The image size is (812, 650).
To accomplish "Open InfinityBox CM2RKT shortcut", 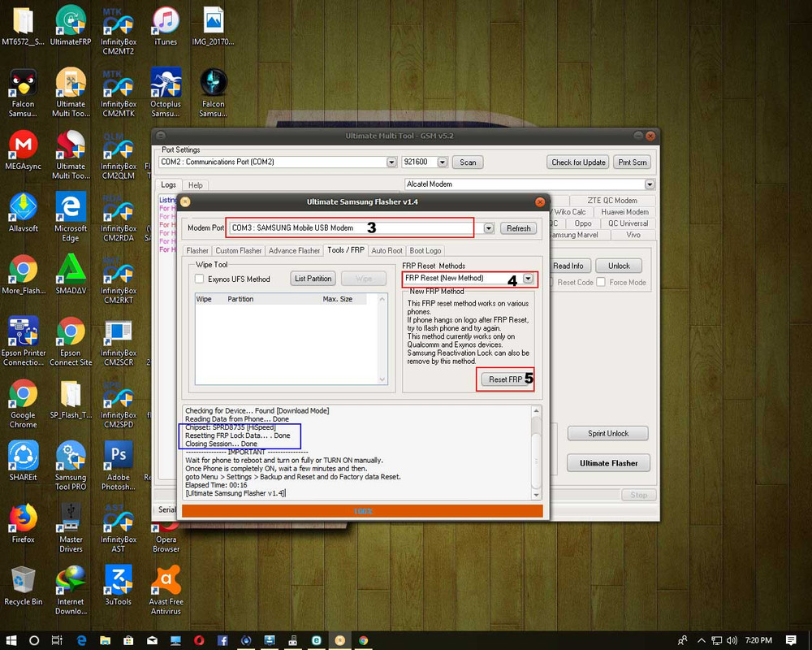I will coord(118,279).
